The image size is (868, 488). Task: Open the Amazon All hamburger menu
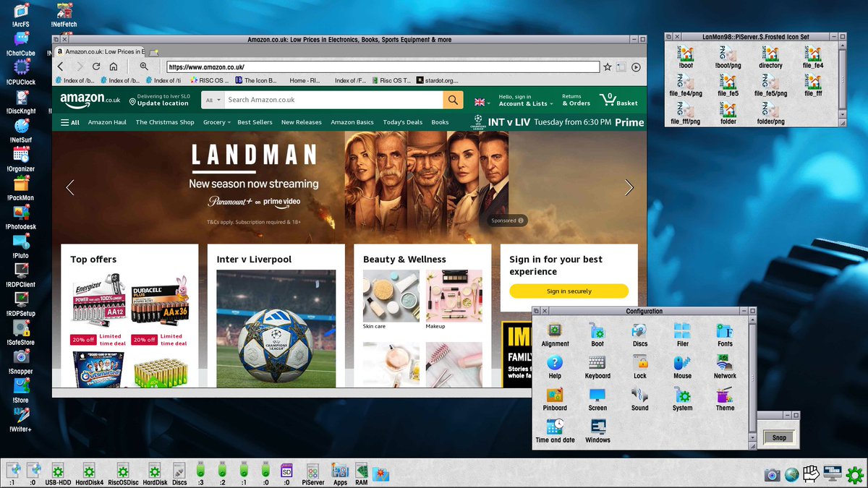pyautogui.click(x=70, y=122)
